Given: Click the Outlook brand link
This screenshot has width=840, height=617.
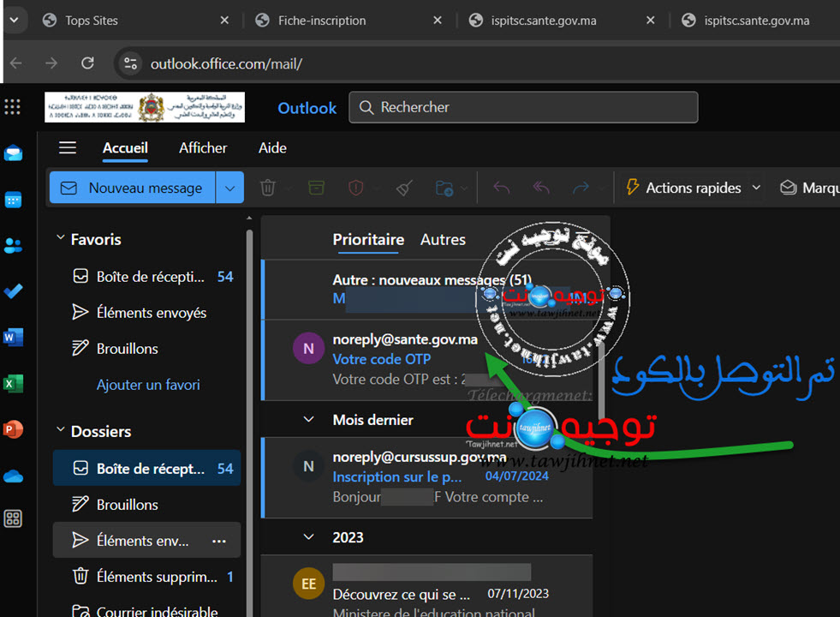Looking at the screenshot, I should click(x=307, y=108).
